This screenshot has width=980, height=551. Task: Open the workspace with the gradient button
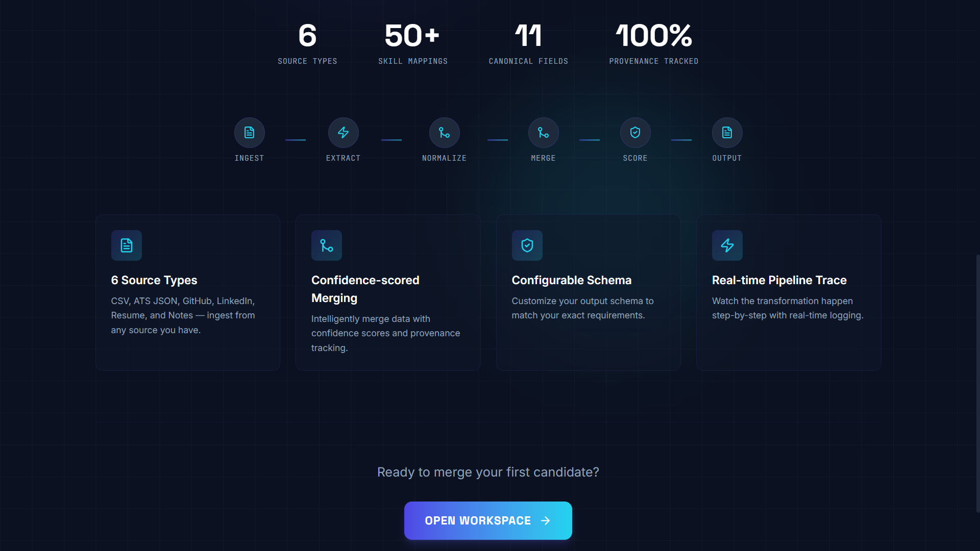pos(488,520)
